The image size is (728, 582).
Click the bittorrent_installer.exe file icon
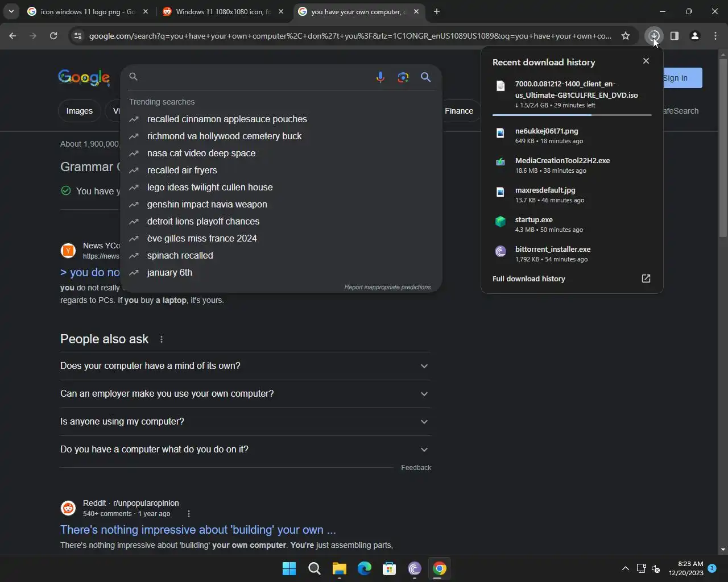point(500,251)
